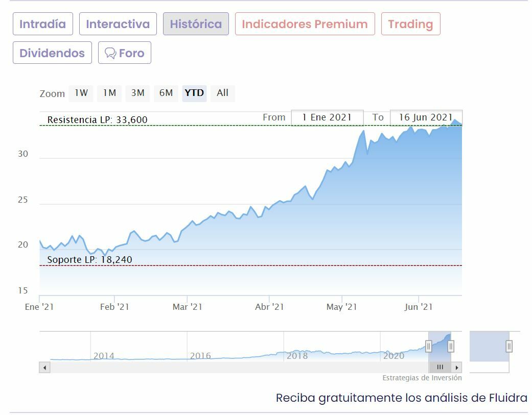Select the Histórica tab

coord(196,24)
